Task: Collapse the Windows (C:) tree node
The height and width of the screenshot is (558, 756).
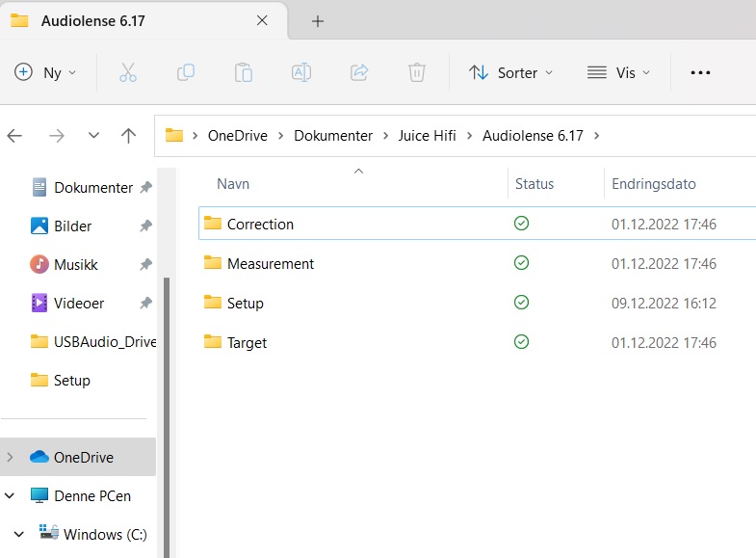Action: click(x=19, y=534)
